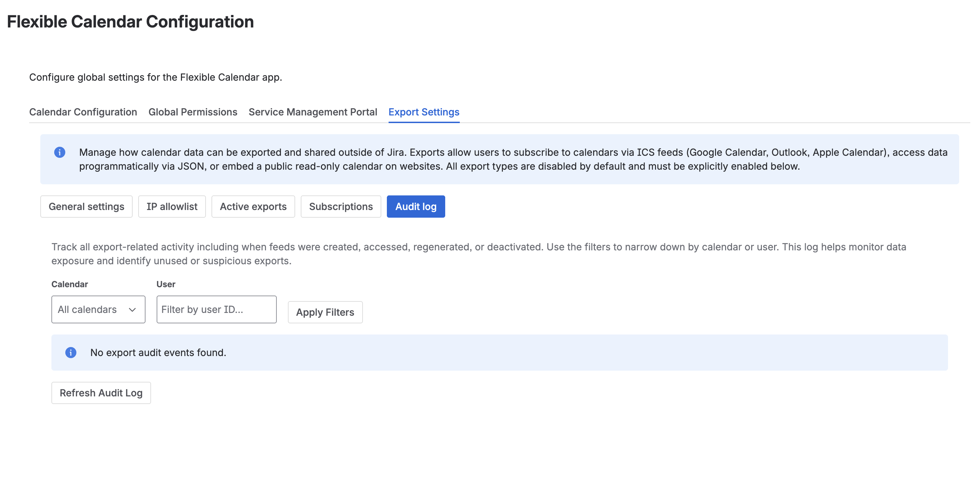The width and height of the screenshot is (980, 484).
Task: Click the info icon in the export info banner
Action: coord(60,152)
